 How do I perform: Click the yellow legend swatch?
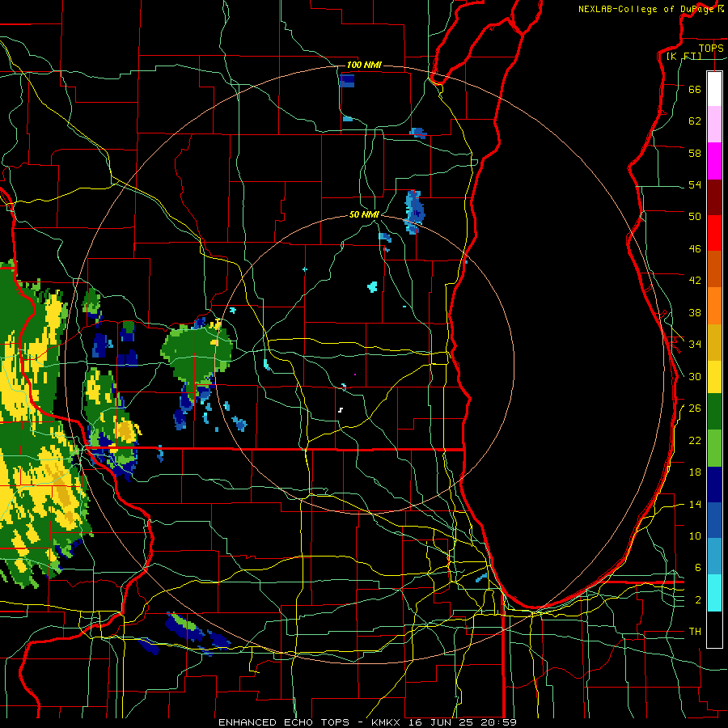pos(714,377)
